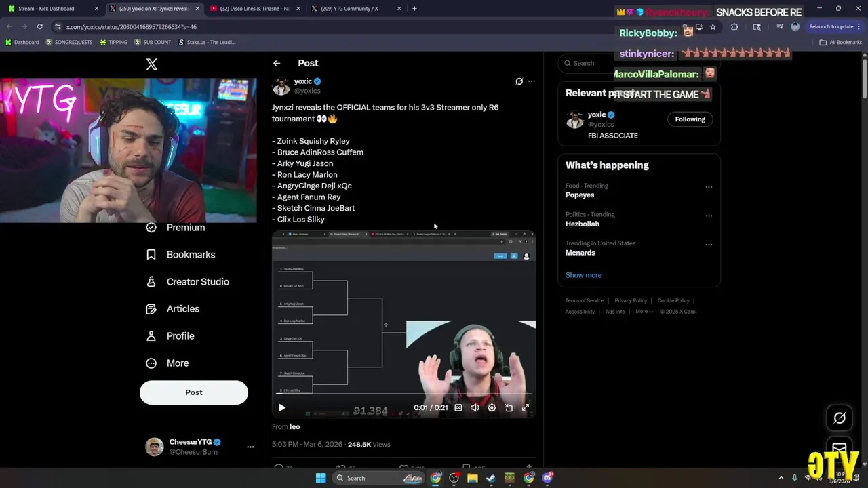Bookmark this page with the star icon
The height and width of the screenshot is (488, 868).
pos(713,26)
